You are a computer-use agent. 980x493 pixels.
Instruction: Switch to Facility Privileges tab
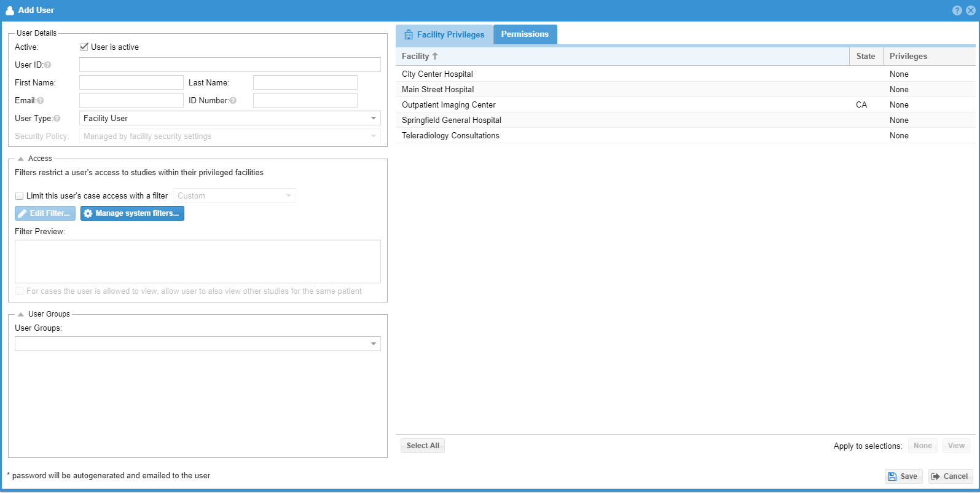[444, 34]
